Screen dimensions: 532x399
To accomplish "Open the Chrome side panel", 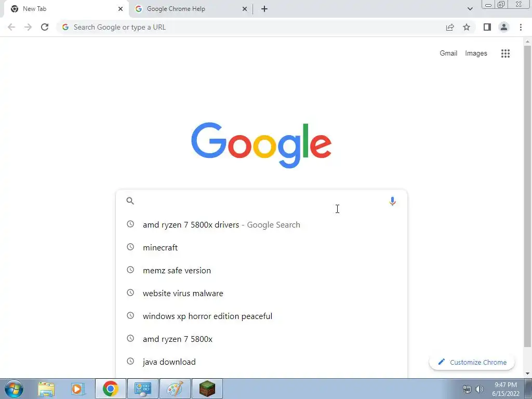I will pyautogui.click(x=487, y=27).
